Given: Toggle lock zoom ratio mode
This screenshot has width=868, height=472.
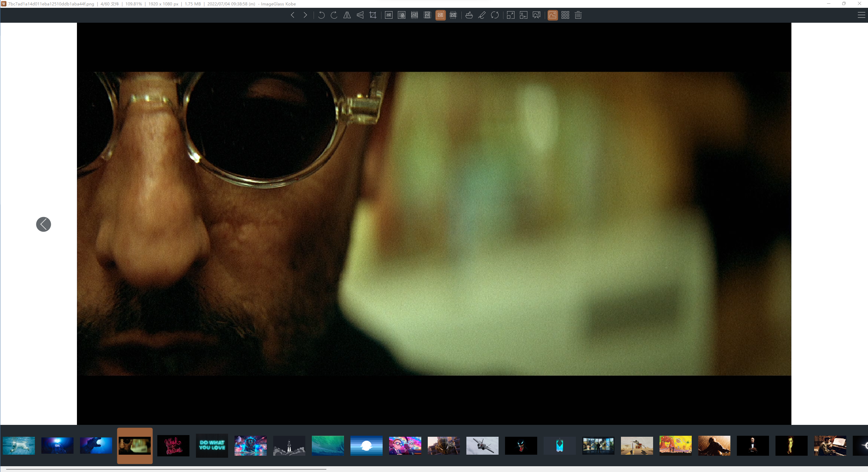Looking at the screenshot, I should click(402, 15).
